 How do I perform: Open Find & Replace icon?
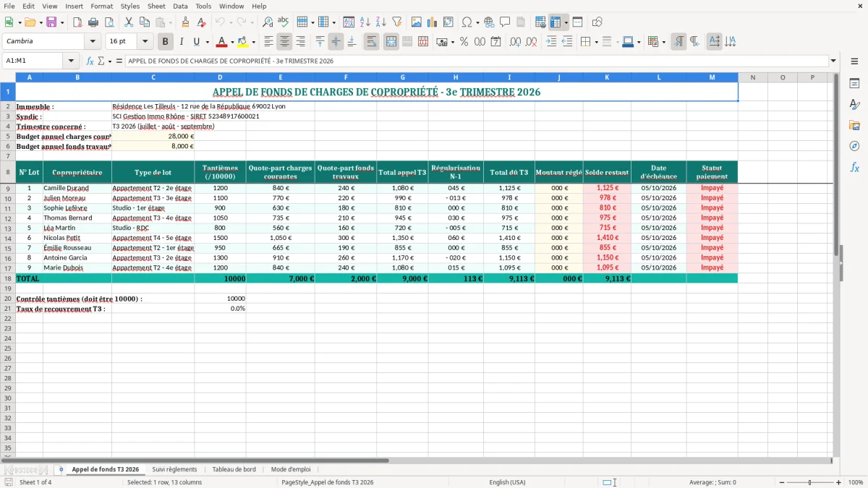tap(268, 22)
